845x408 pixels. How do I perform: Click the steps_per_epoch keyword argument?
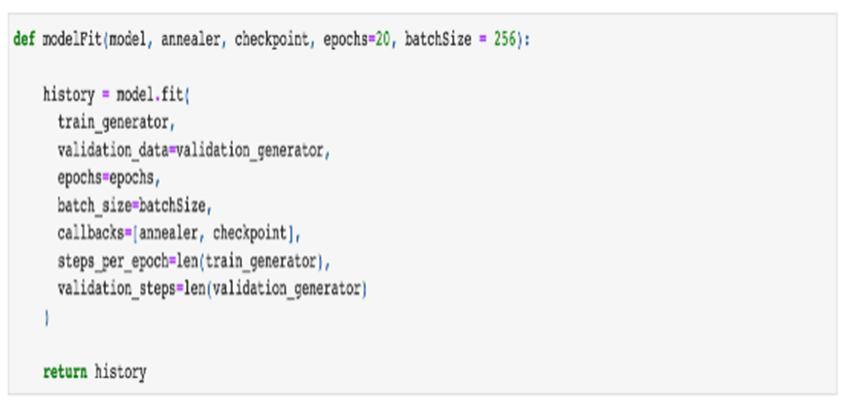click(113, 262)
